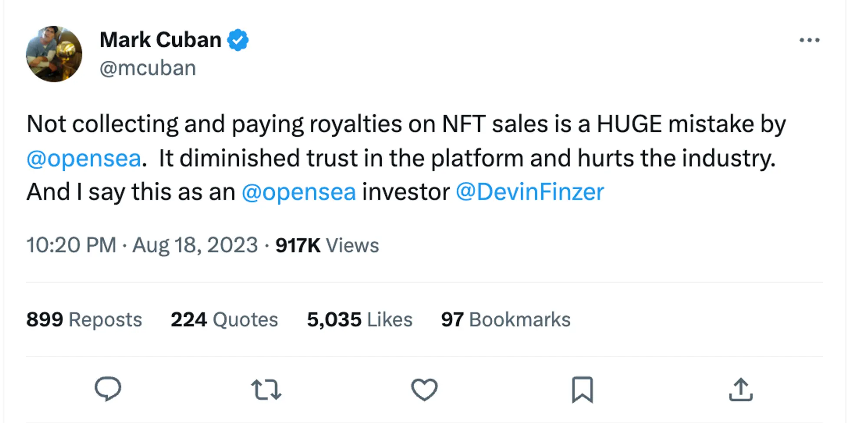This screenshot has width=868, height=423.
Task: Click Mark Cuban's profile picture
Action: click(54, 53)
